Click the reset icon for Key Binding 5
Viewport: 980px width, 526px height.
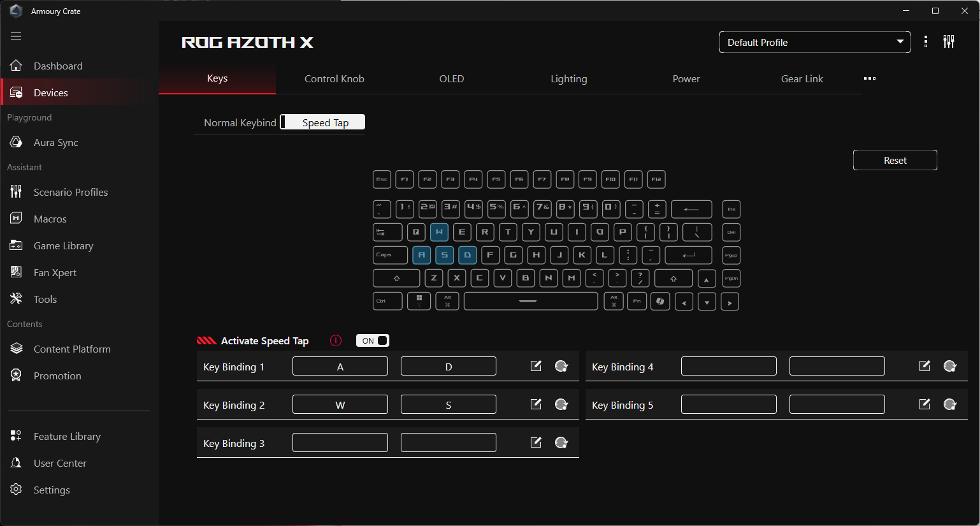tap(950, 404)
